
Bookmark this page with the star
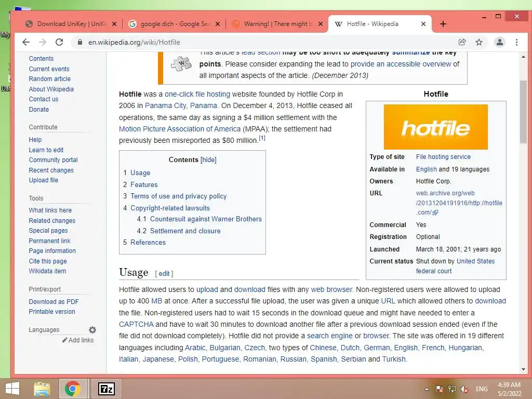[478, 42]
